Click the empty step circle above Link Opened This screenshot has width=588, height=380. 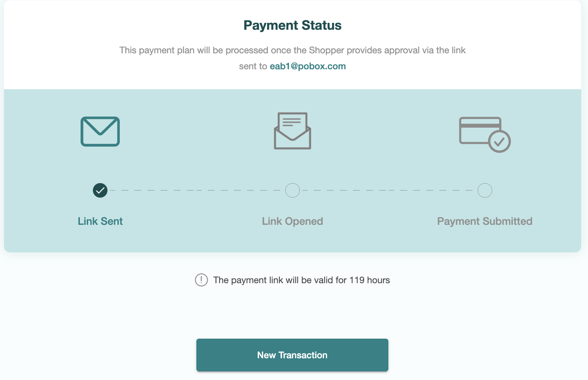click(x=293, y=190)
